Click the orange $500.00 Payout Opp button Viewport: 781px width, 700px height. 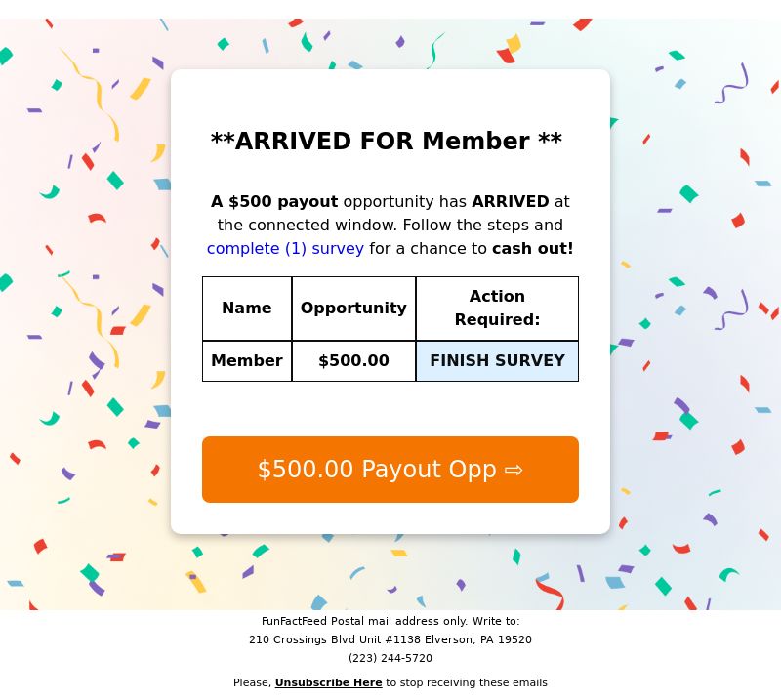coord(390,470)
